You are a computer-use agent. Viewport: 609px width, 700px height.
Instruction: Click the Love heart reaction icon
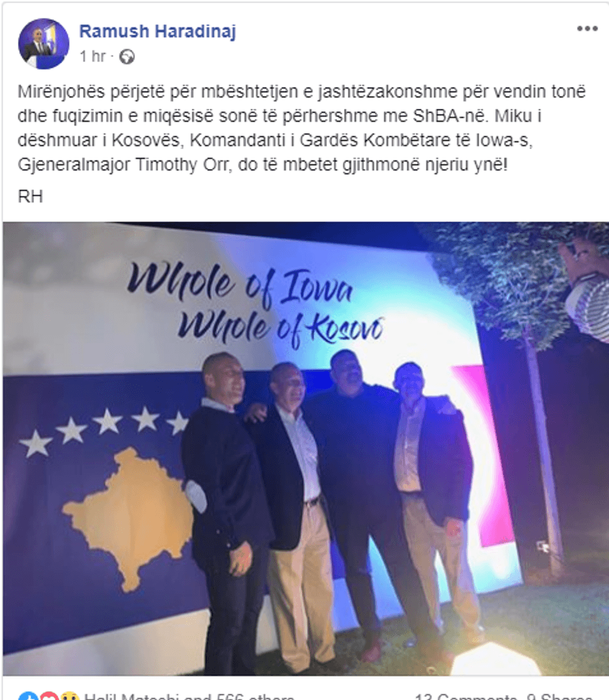tap(48, 696)
